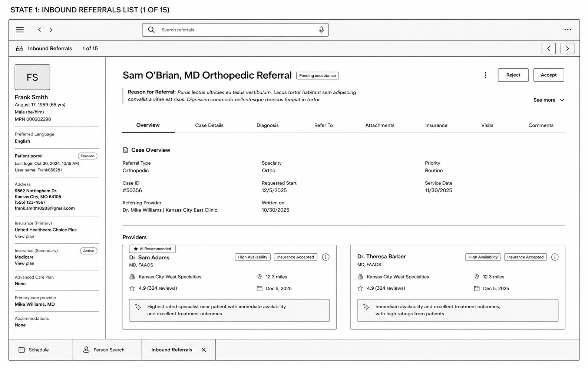Viewport: 588px width, 368px height.
Task: Select the Dr. Sam Adams name
Action: (149, 257)
